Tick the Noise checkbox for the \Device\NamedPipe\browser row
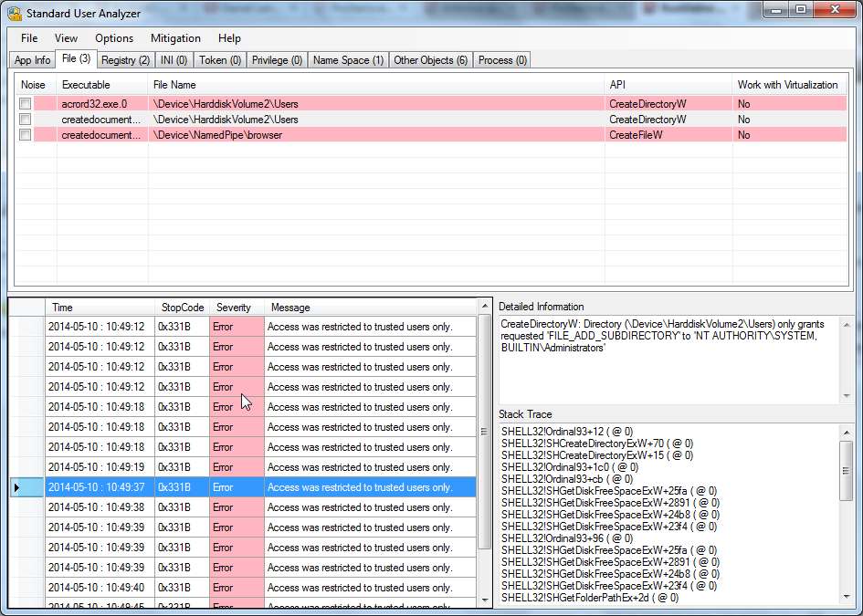 (x=26, y=135)
